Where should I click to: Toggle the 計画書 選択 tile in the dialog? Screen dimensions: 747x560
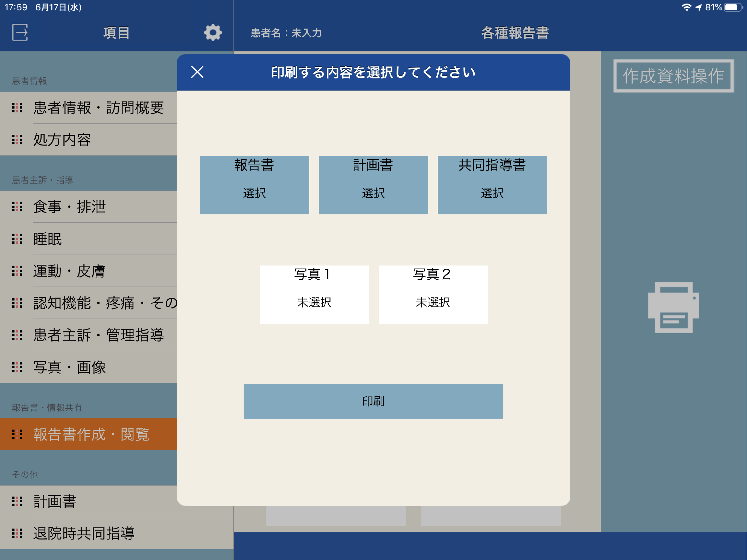tap(373, 185)
